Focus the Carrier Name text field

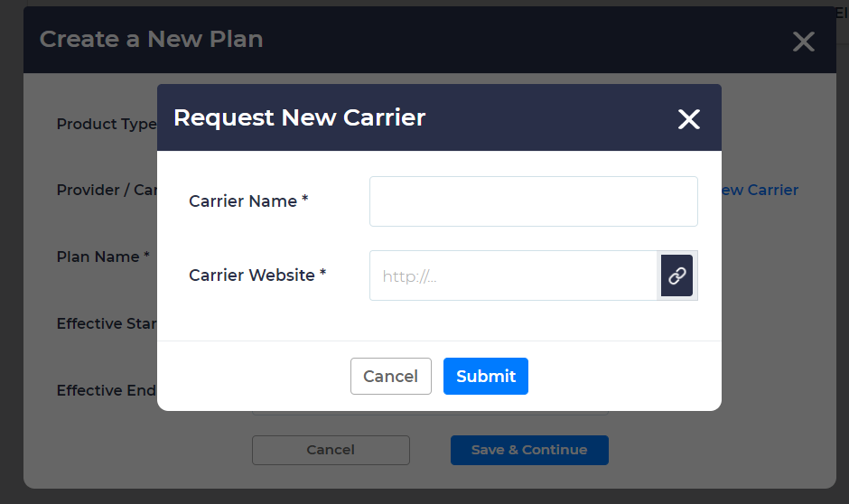point(533,201)
